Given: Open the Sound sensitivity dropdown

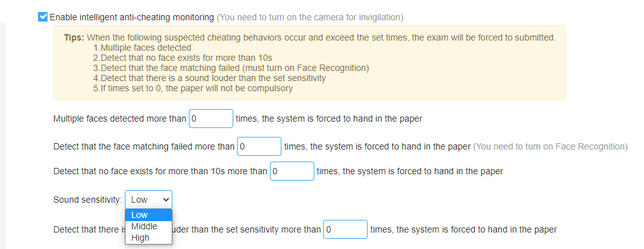Looking at the screenshot, I should (x=149, y=200).
